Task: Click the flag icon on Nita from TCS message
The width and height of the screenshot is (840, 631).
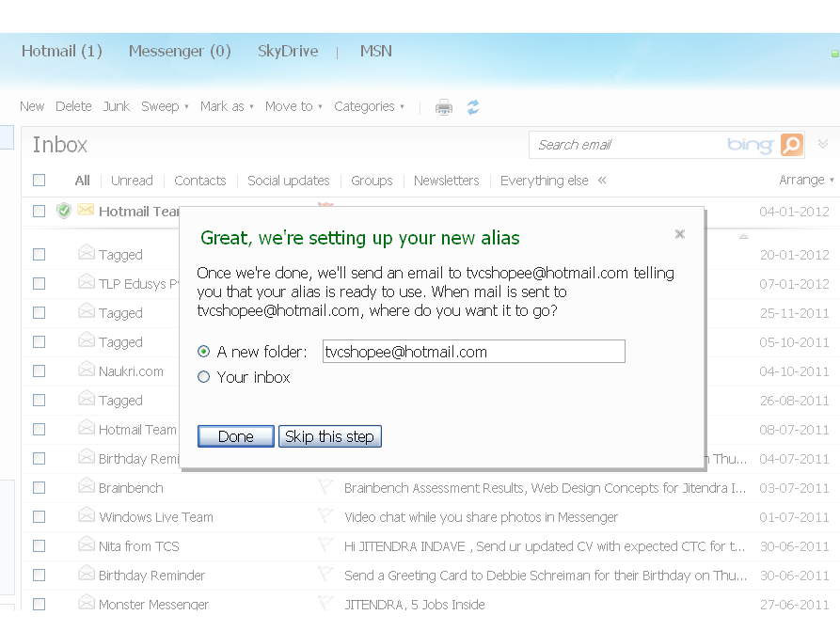Action: point(325,544)
